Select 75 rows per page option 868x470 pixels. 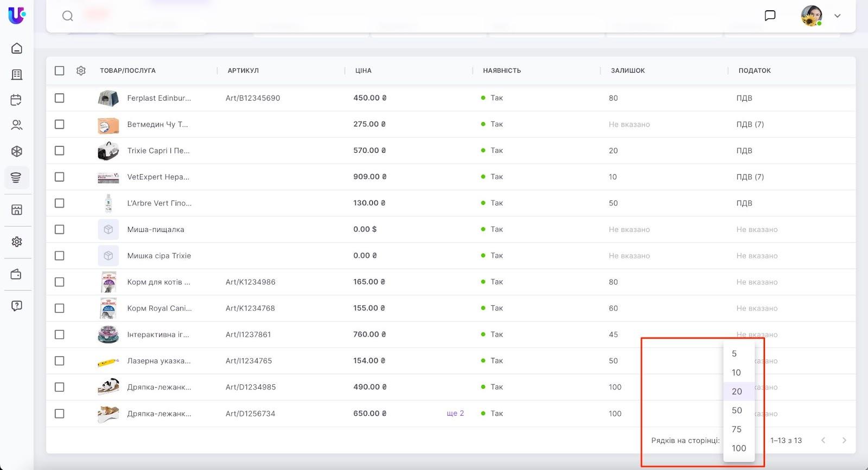pyautogui.click(x=737, y=429)
